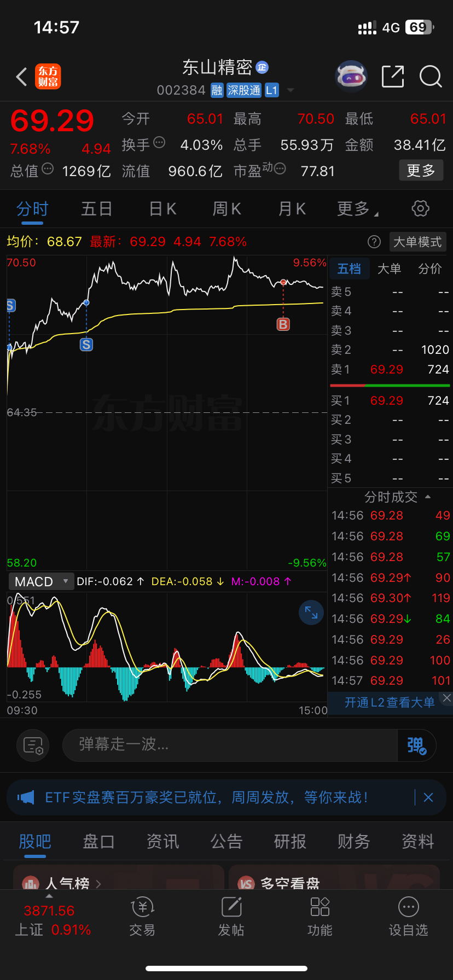Switch to the 日K chart tab

[x=162, y=209]
